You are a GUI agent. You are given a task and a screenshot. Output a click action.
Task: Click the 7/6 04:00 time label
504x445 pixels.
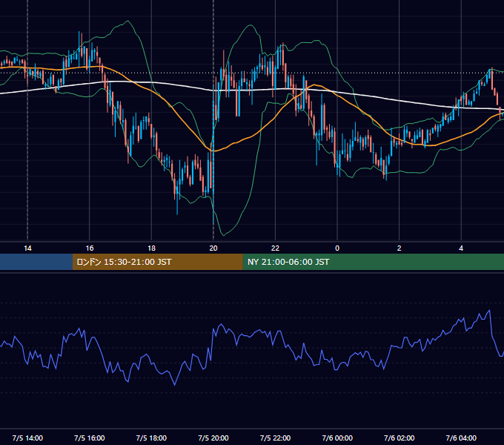461,438
